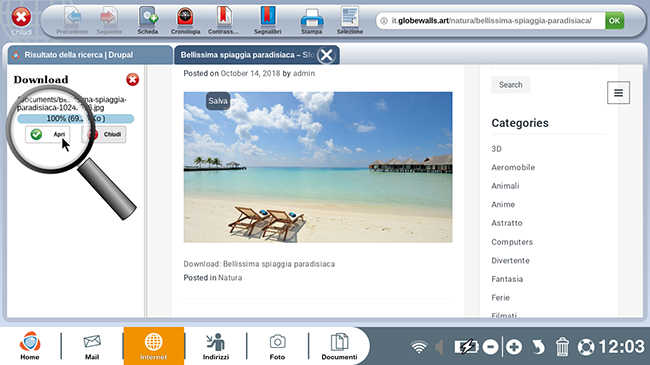
Task: Open Indirizzi contacts
Action: click(216, 346)
